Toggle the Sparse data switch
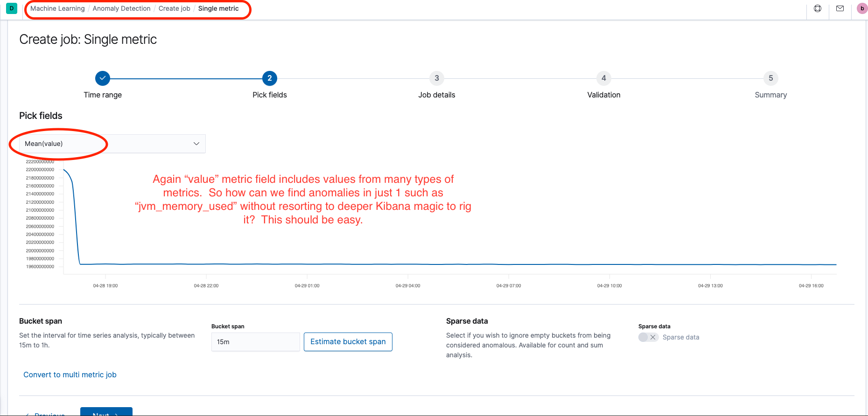Viewport: 868px width, 416px height. [x=648, y=337]
